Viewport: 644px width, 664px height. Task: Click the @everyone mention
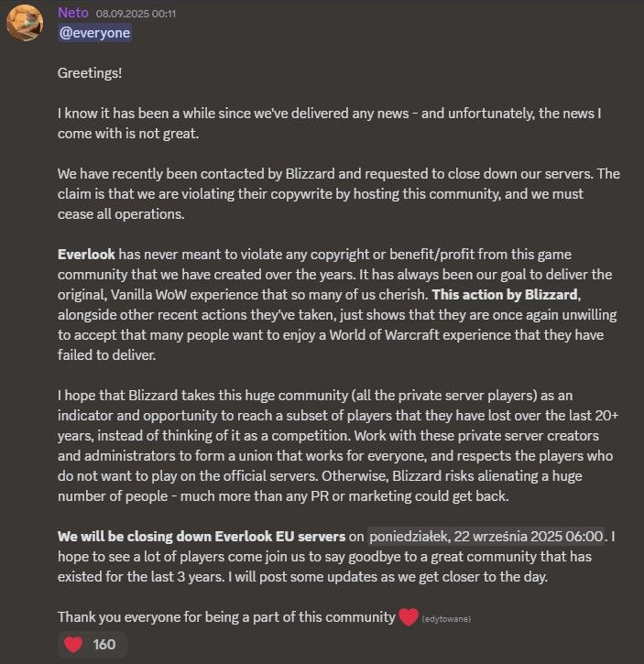pyautogui.click(x=95, y=33)
